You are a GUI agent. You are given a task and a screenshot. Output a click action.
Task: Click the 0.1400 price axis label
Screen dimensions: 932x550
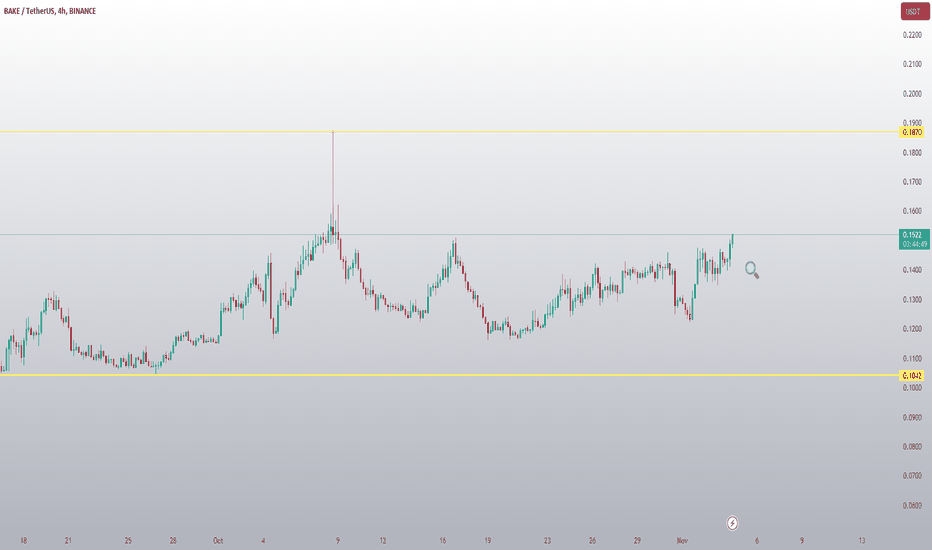912,270
